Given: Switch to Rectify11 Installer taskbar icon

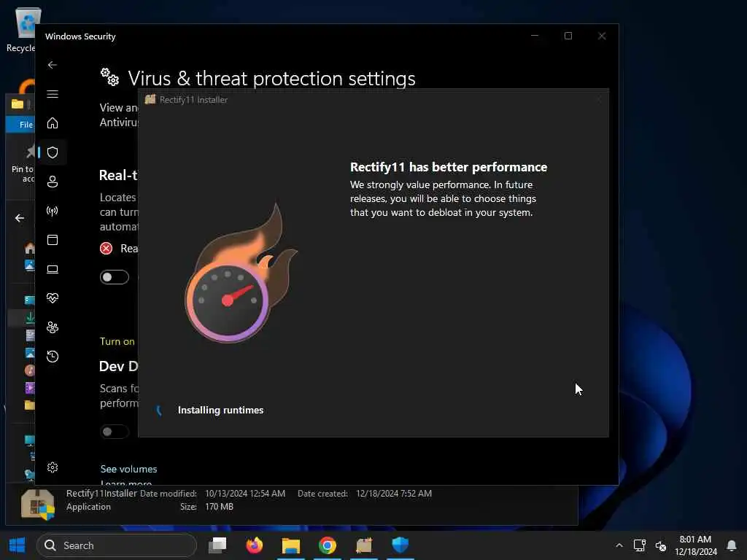Looking at the screenshot, I should point(364,545).
